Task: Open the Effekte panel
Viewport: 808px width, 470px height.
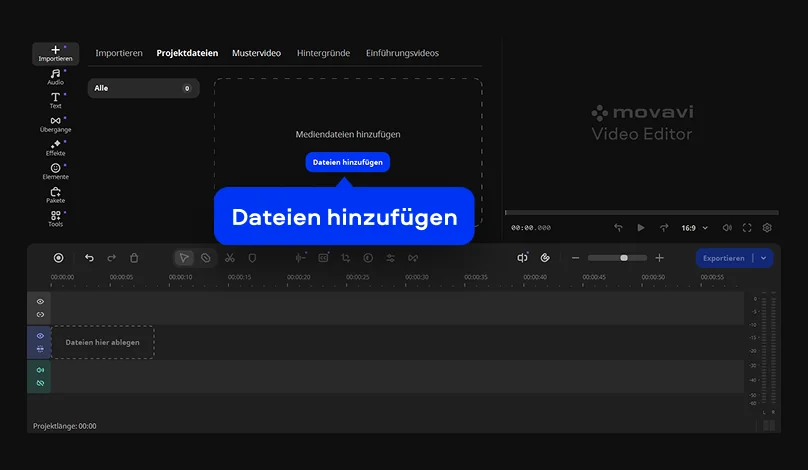Action: coord(55,148)
